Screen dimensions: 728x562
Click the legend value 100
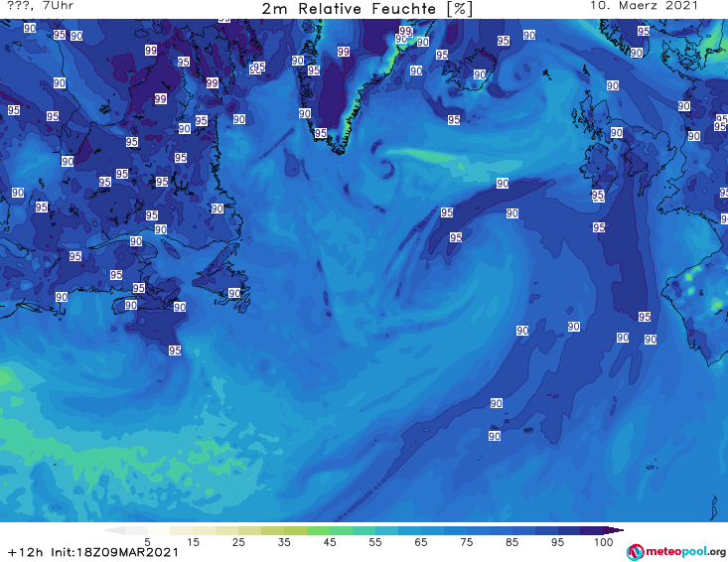click(x=604, y=541)
